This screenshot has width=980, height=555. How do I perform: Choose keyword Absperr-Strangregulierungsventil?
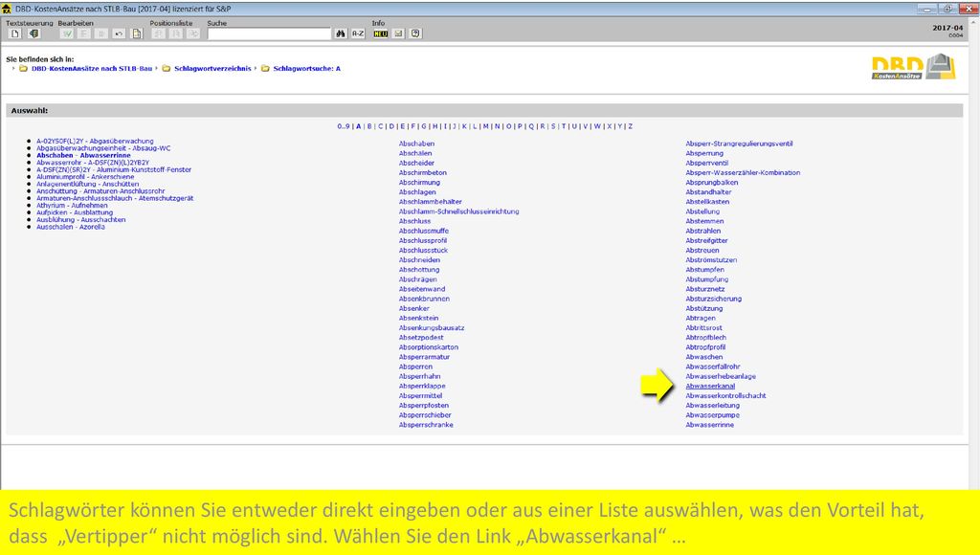tap(740, 144)
